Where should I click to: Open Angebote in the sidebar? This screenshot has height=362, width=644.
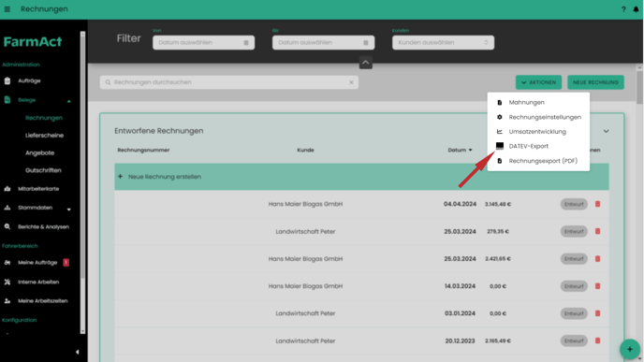[x=40, y=153]
